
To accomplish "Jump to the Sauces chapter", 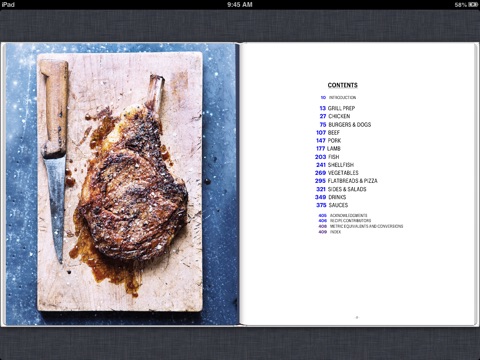I will coord(332,205).
